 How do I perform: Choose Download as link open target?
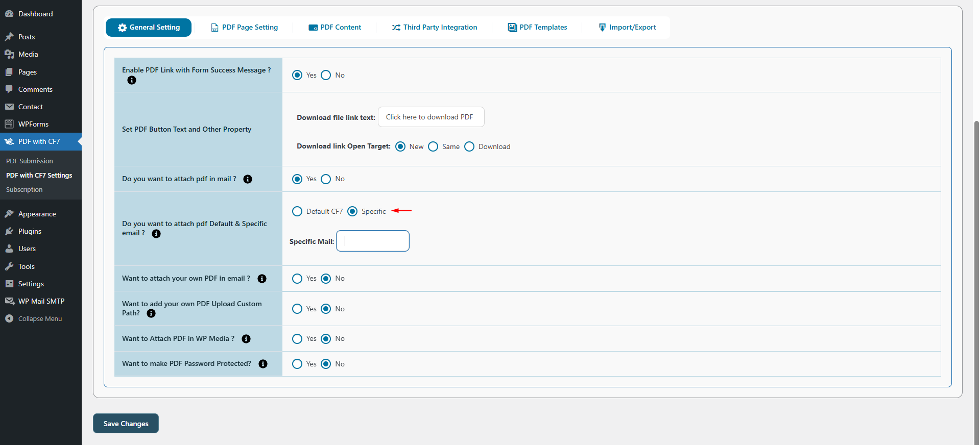(x=469, y=146)
